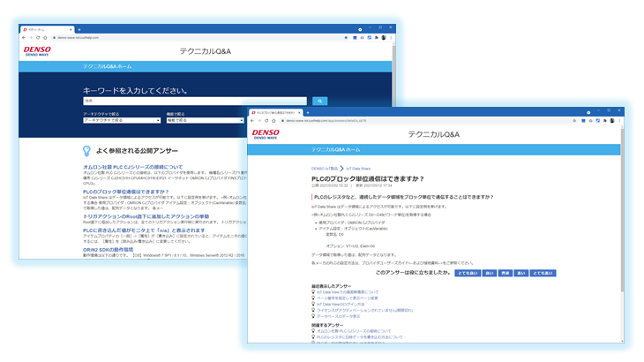Open the IoT Data Viewのログイン方法 link

point(340,305)
